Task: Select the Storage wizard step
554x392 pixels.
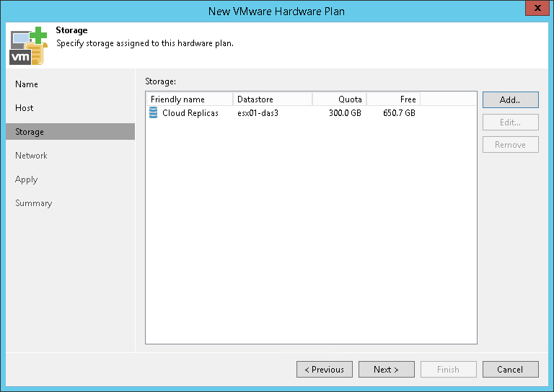Action: tap(70, 132)
